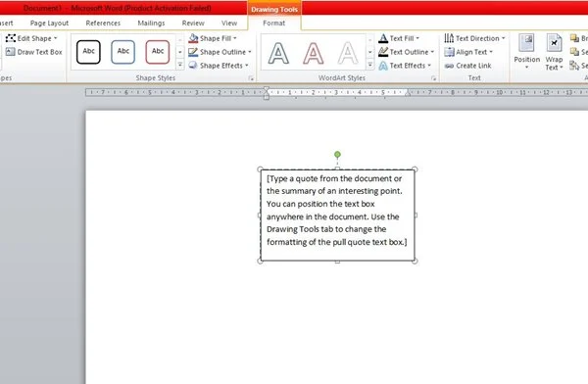Open the Shape Styles dialog launcher

click(x=251, y=78)
